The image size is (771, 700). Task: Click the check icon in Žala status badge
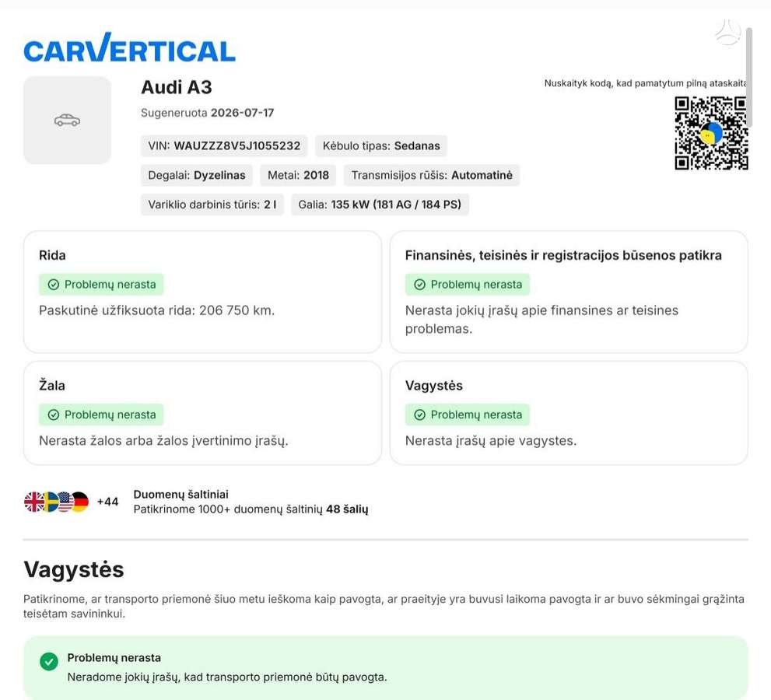click(54, 415)
